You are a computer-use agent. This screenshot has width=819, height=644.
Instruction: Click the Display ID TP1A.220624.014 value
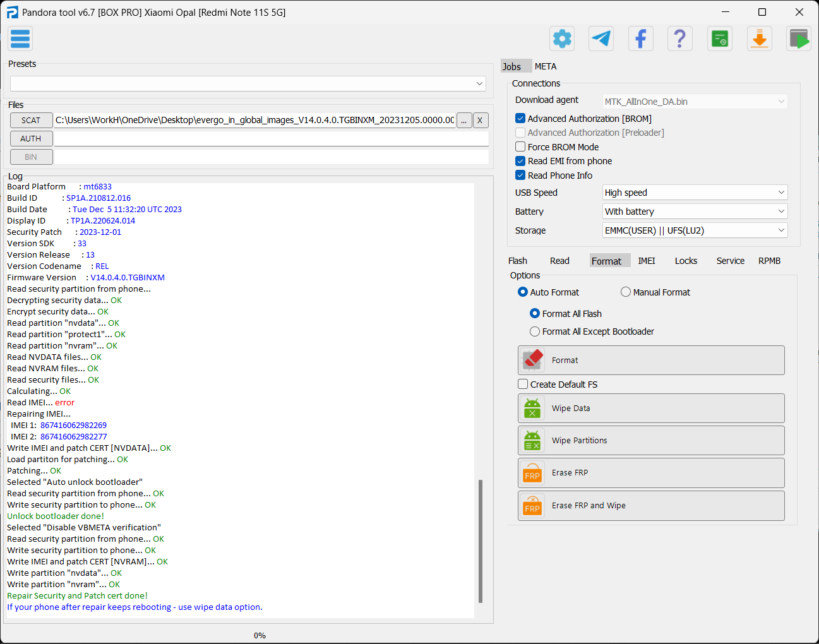103,220
